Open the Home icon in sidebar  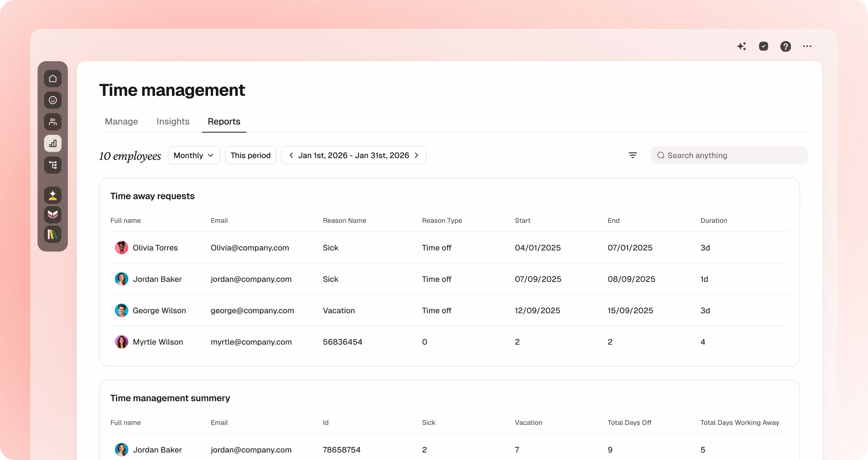[x=53, y=79]
